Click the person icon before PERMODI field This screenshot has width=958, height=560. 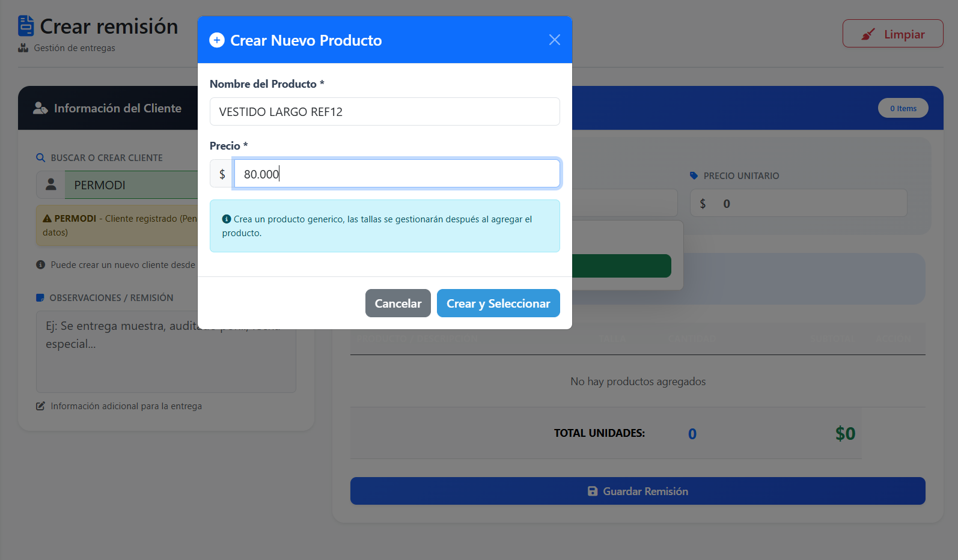pos(51,184)
